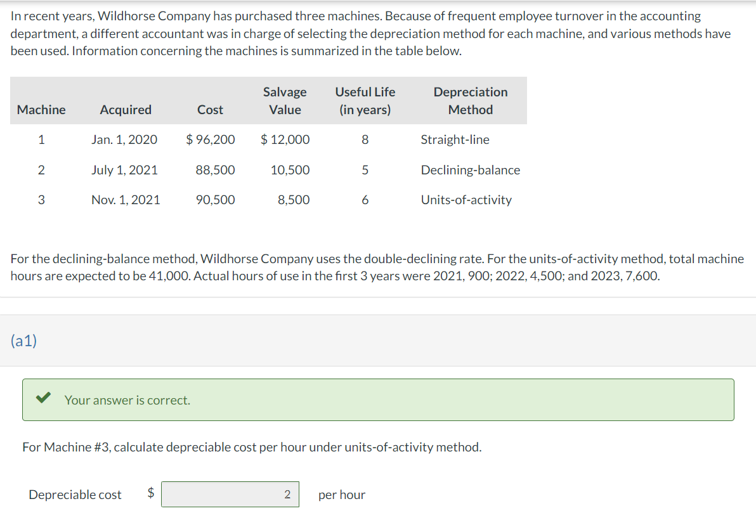Click the Declining-balance method cell
This screenshot has height=532, width=756.
point(471,170)
